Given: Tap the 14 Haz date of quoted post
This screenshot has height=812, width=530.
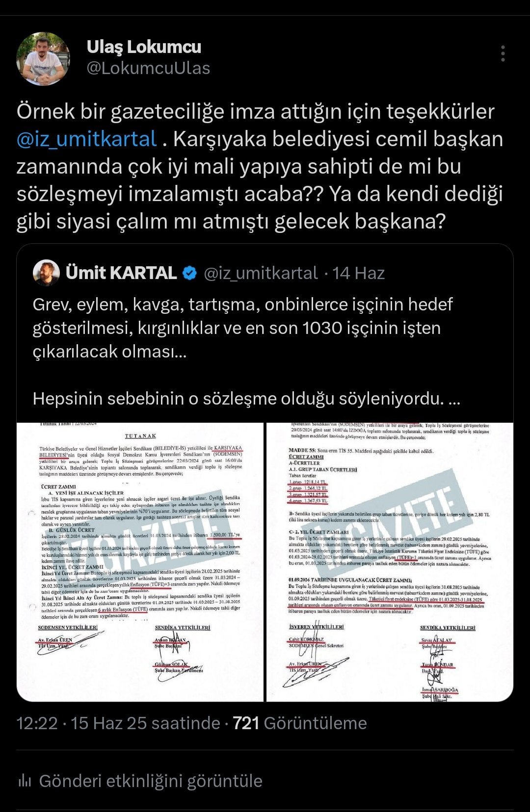Looking at the screenshot, I should coord(359,273).
